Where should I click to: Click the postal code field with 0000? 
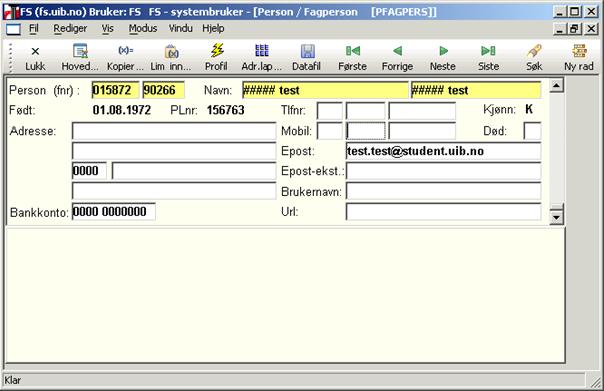(89, 171)
